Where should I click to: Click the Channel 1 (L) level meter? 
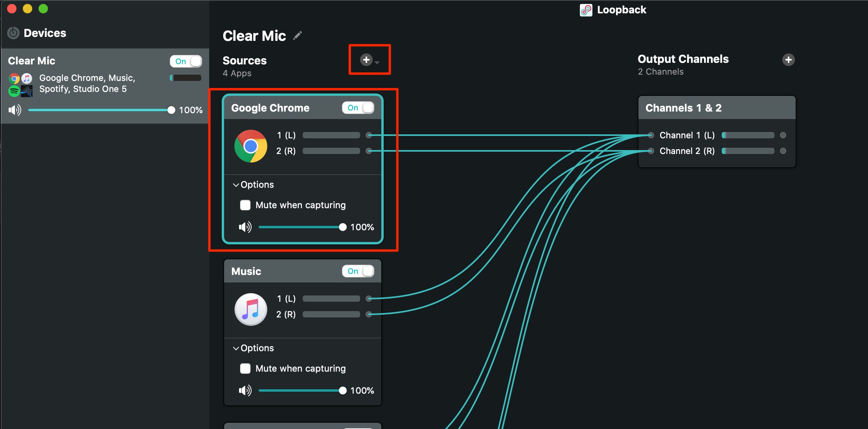(x=748, y=135)
